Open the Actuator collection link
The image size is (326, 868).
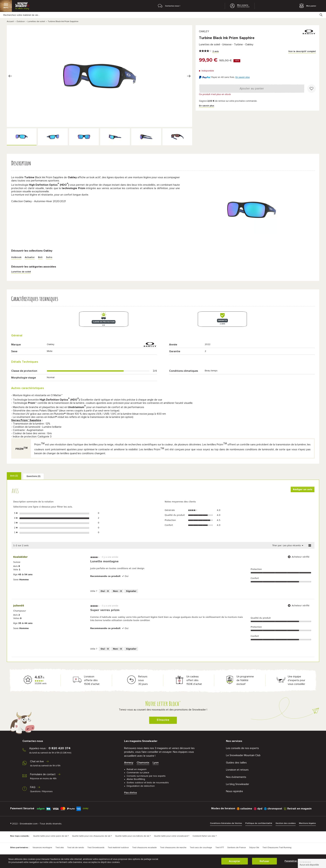30,257
